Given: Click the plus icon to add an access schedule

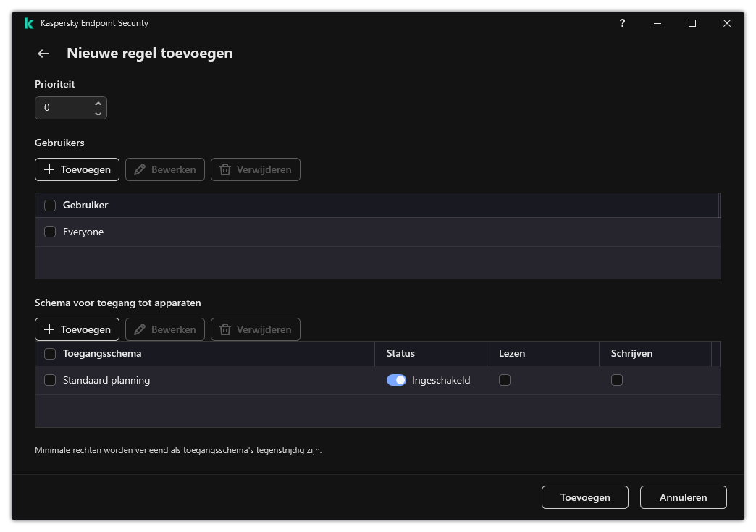Looking at the screenshot, I should (x=49, y=329).
